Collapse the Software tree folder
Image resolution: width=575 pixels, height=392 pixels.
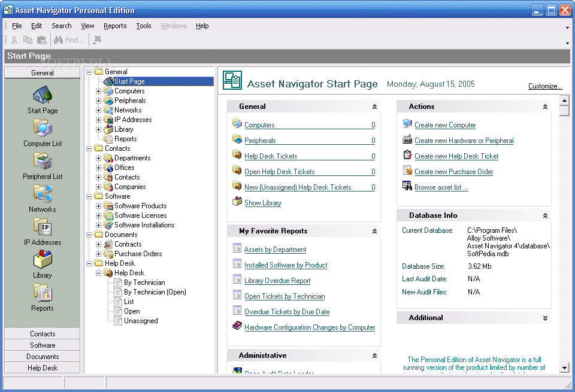[89, 196]
